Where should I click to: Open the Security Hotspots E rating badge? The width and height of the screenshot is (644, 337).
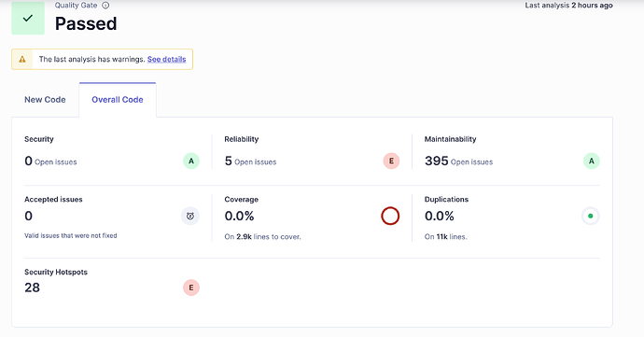click(x=191, y=288)
